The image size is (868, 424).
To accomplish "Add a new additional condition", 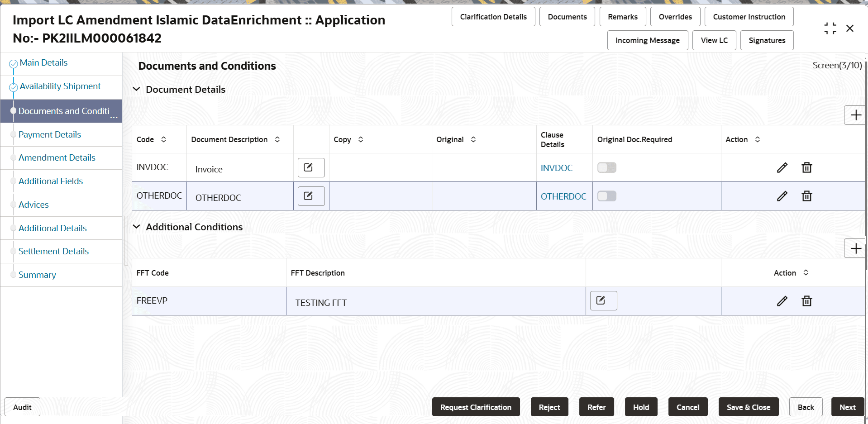I will (856, 248).
